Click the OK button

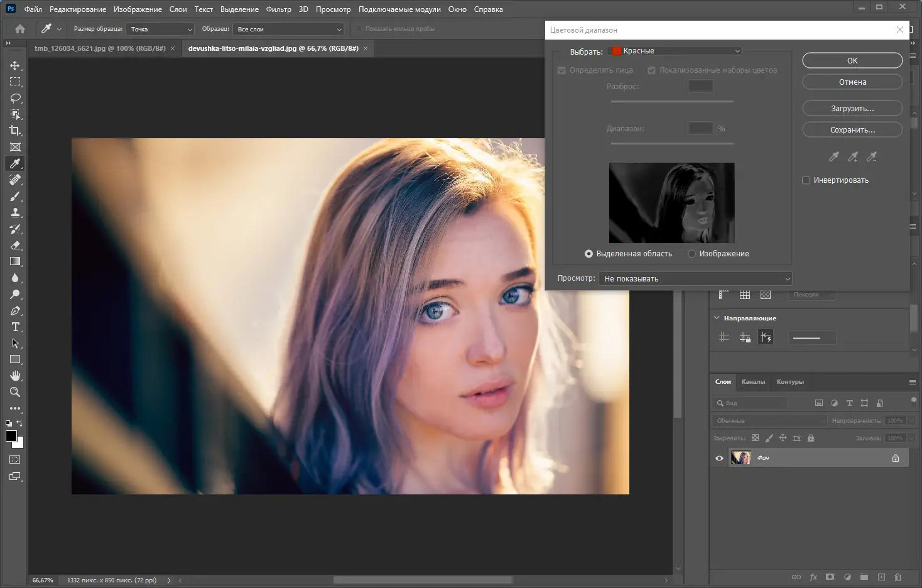click(x=852, y=61)
